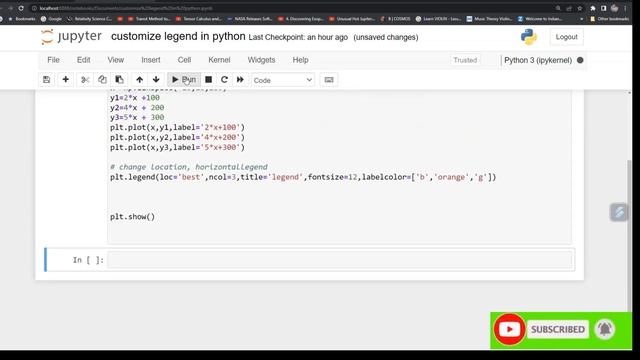Open the File menu
This screenshot has height=360, width=640.
[53, 60]
